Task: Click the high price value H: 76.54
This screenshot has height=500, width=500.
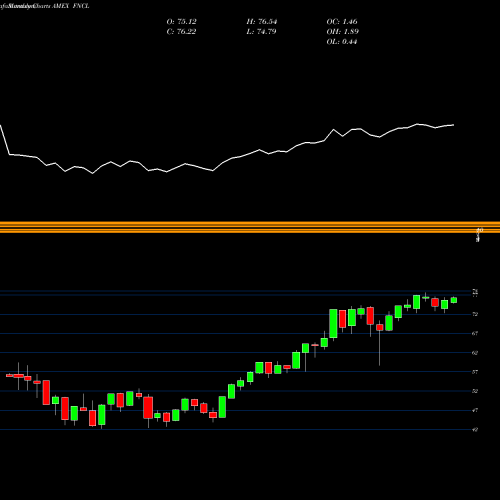Action: pyautogui.click(x=262, y=22)
